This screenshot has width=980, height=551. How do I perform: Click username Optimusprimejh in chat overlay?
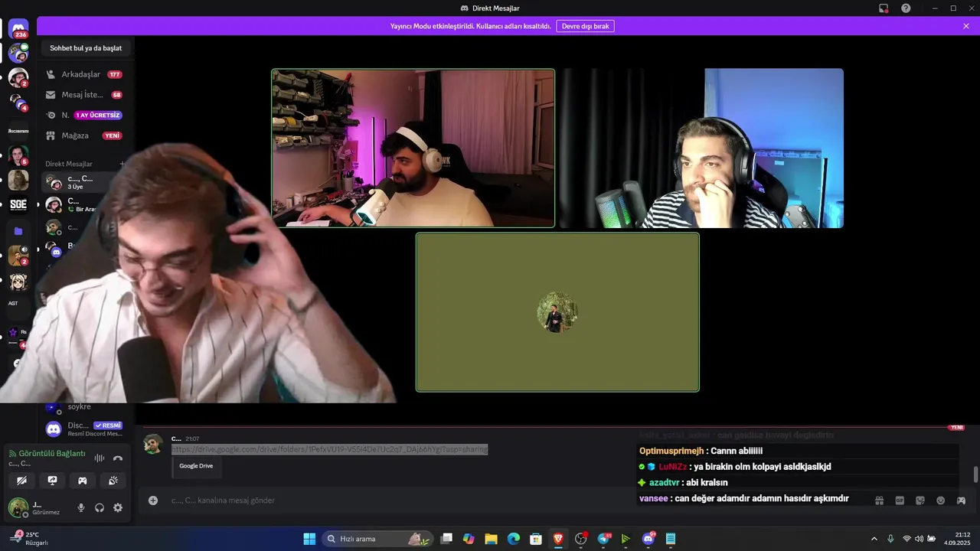(x=671, y=451)
